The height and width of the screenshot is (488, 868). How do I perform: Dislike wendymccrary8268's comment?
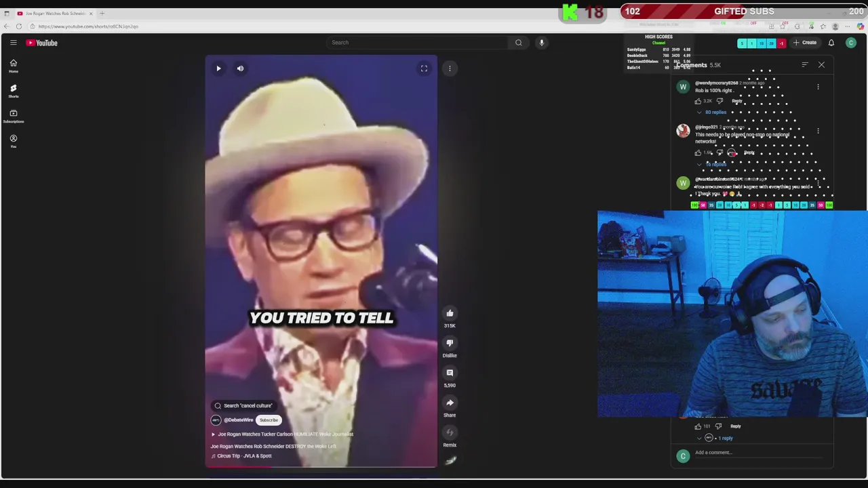[719, 101]
